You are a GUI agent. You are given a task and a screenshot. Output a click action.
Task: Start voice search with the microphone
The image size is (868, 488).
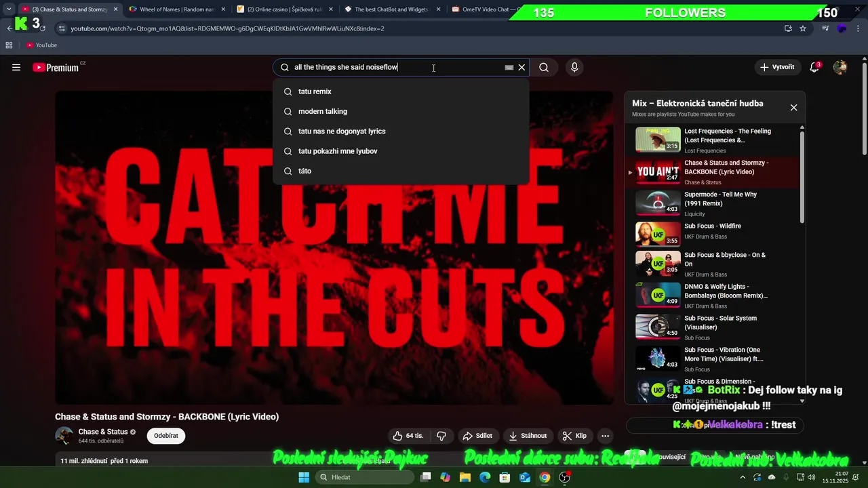coord(574,67)
